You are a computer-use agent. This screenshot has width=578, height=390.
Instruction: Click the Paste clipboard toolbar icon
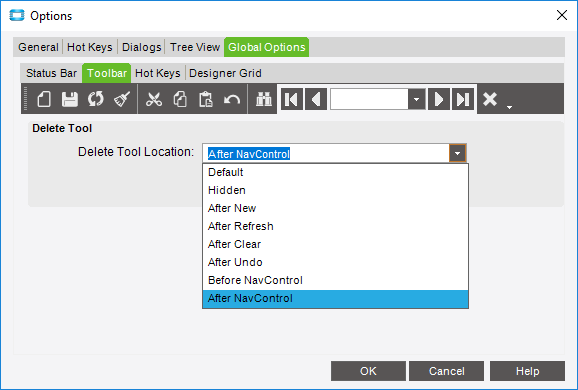pyautogui.click(x=206, y=99)
